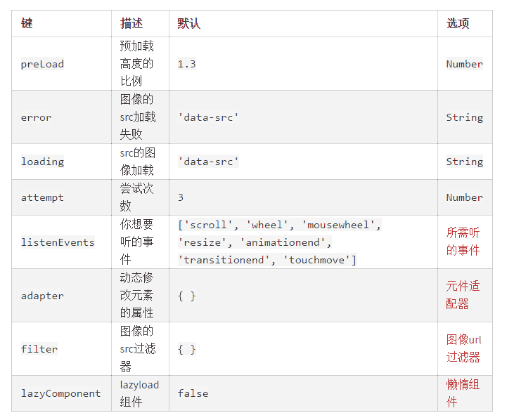Screen dimensions: 514x420
Task: Follow the 图像url过滤器 link
Action: point(463,348)
